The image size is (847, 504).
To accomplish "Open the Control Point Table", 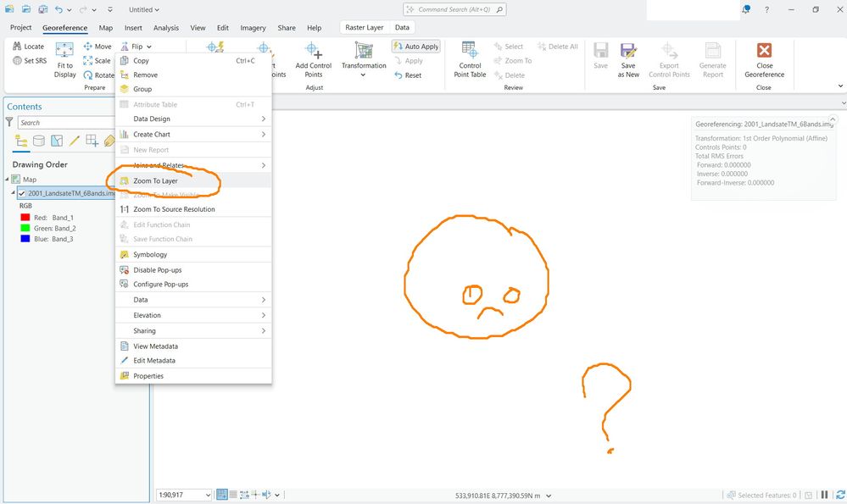I will tap(470, 60).
